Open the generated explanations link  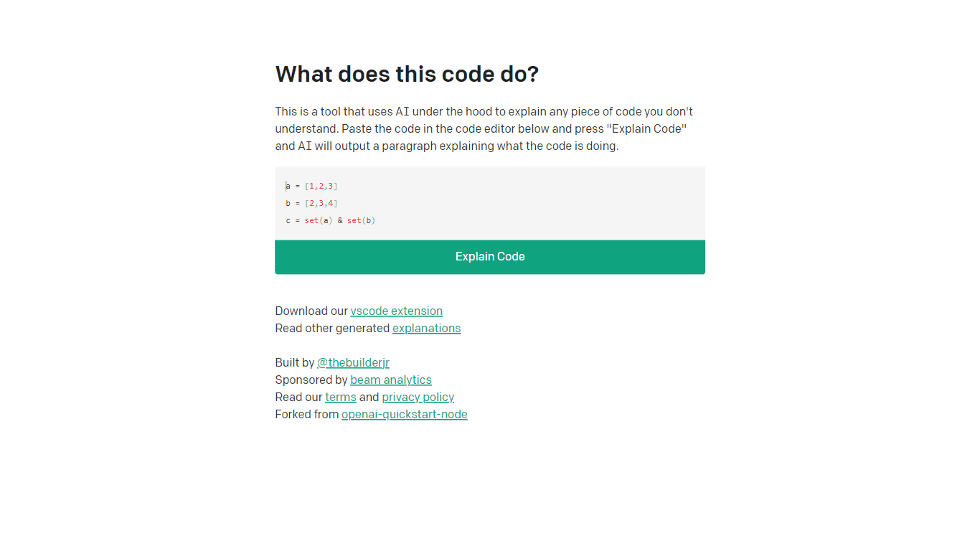tap(426, 328)
